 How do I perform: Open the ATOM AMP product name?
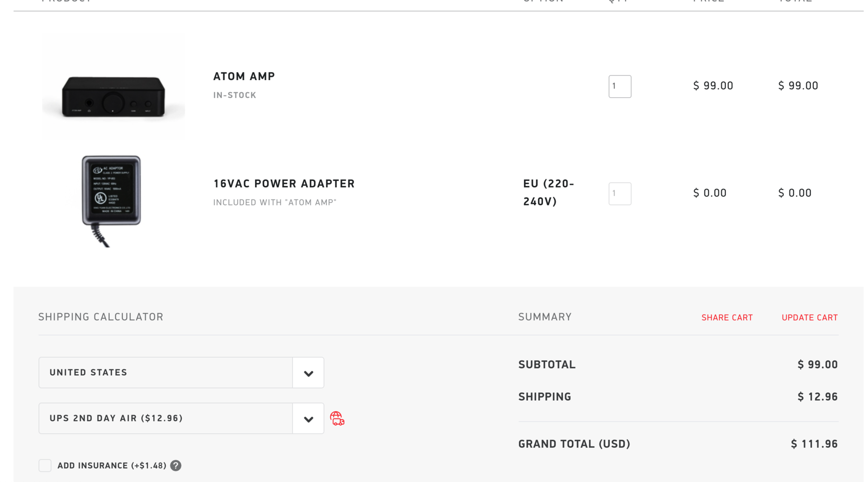[244, 76]
